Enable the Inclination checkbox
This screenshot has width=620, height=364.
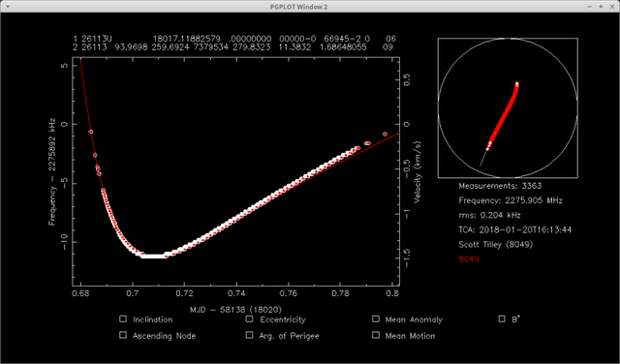click(x=123, y=319)
